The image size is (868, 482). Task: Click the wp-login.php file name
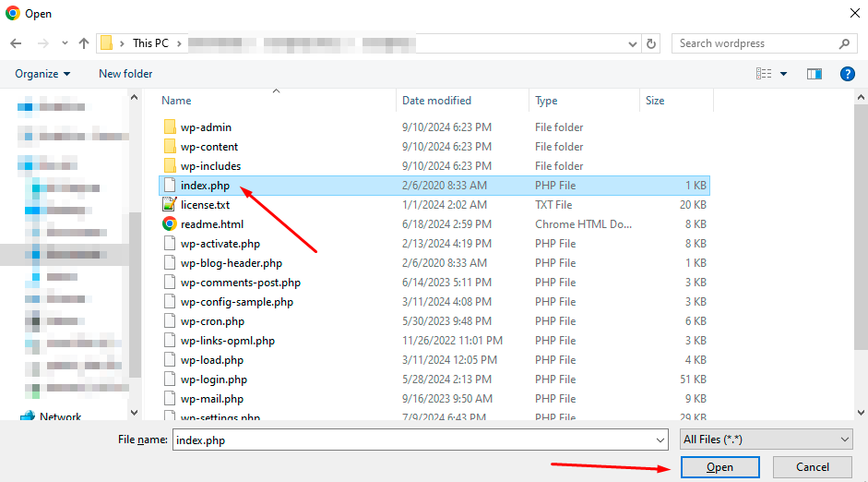pos(214,380)
